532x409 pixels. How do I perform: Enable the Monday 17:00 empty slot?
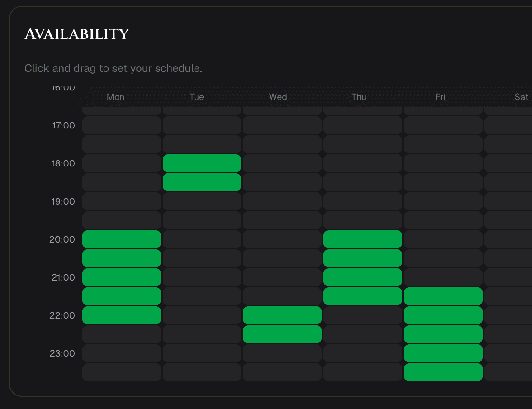121,125
